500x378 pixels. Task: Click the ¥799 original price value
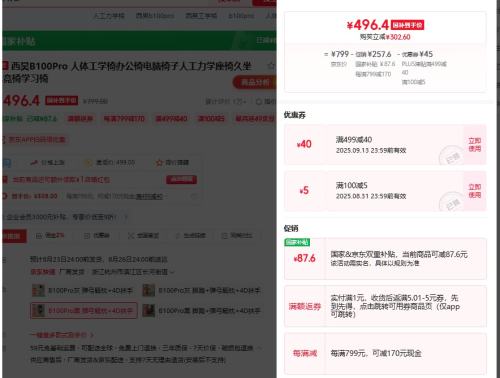click(340, 54)
